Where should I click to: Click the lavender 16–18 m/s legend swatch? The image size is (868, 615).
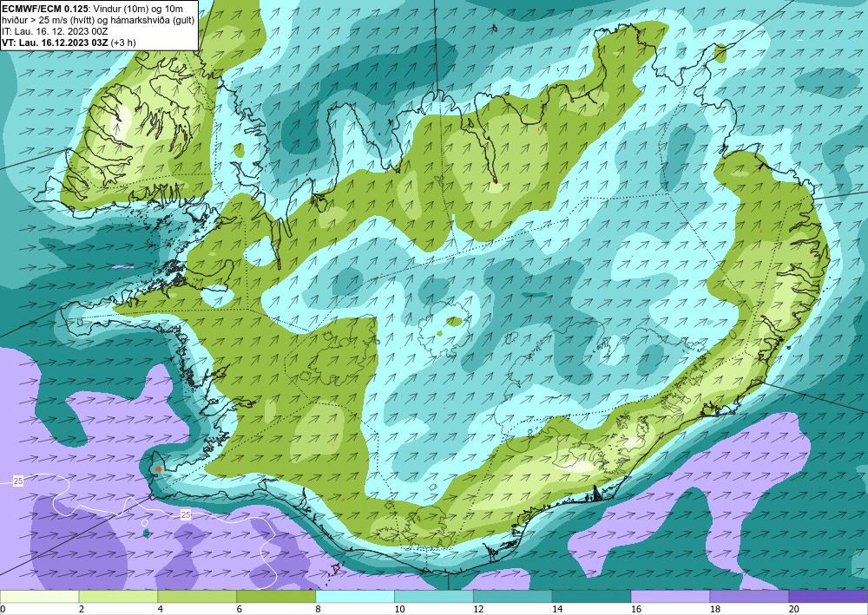[x=670, y=597]
